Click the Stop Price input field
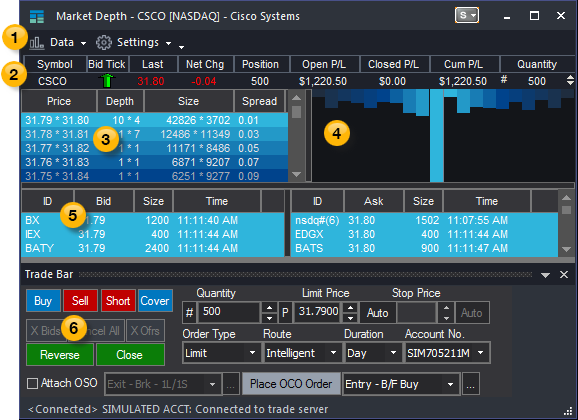578x420 pixels. [x=417, y=312]
